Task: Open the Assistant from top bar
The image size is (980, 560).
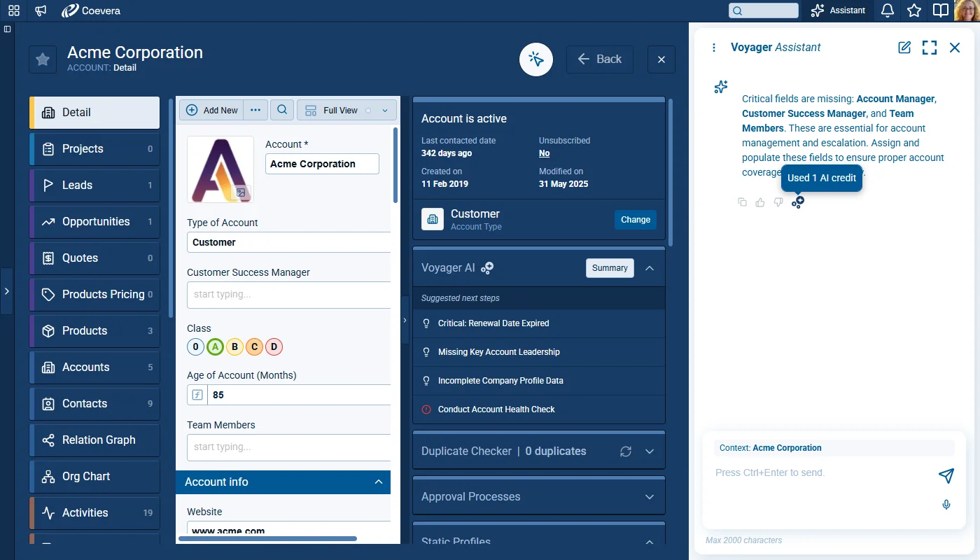Action: pyautogui.click(x=839, y=10)
